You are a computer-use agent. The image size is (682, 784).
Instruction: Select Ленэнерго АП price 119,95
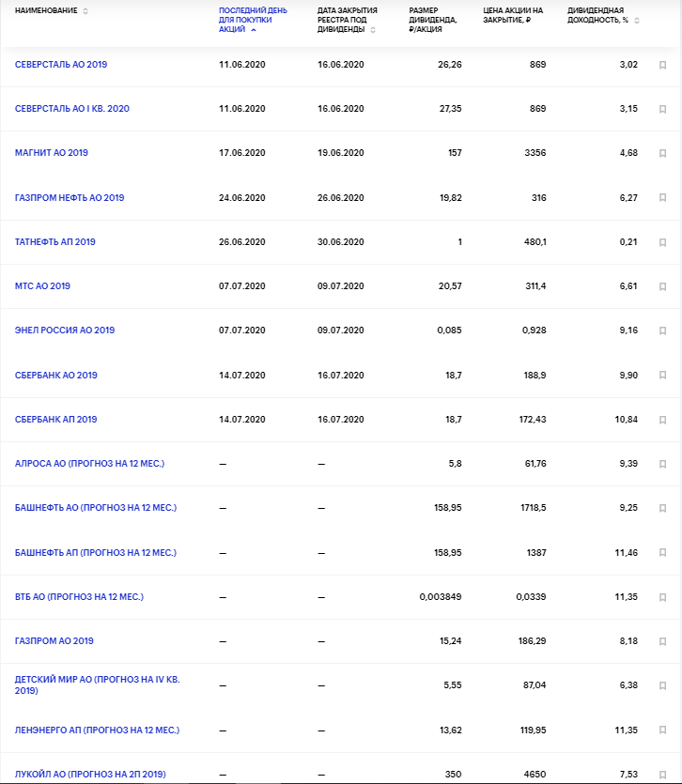[533, 730]
